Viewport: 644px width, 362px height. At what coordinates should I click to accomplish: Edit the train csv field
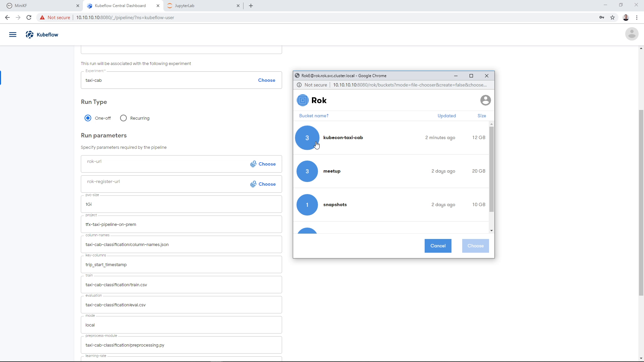[x=181, y=285]
